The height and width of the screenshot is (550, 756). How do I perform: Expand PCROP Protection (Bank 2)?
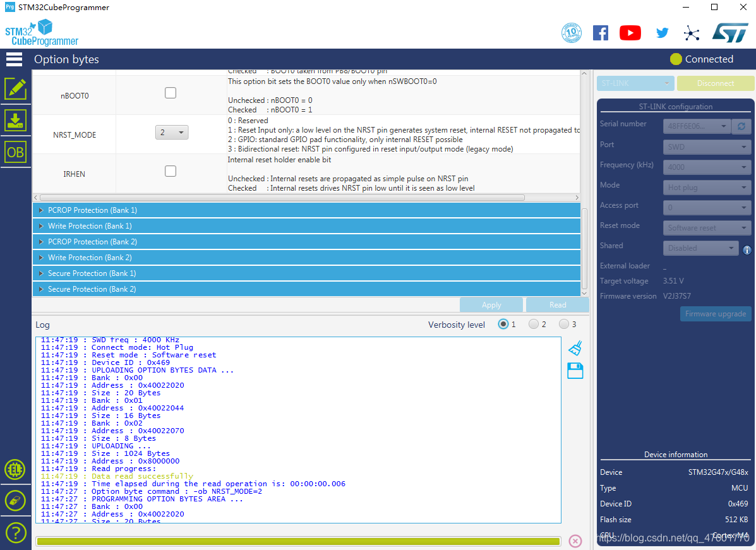[x=307, y=241]
